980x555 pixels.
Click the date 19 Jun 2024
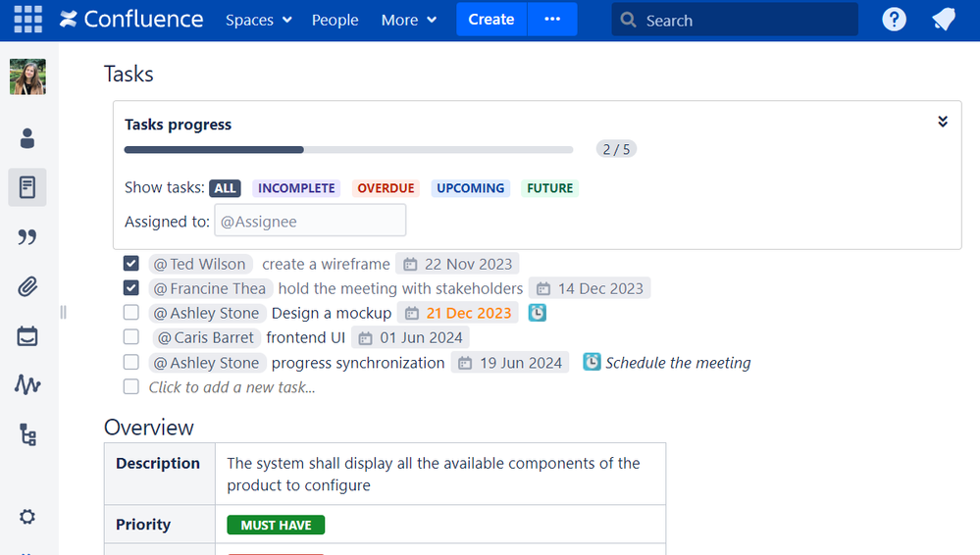tap(521, 363)
